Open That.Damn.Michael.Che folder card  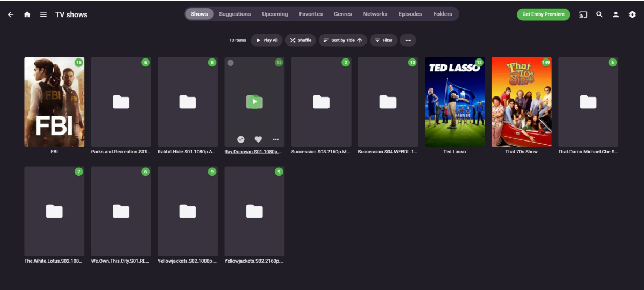pyautogui.click(x=588, y=102)
